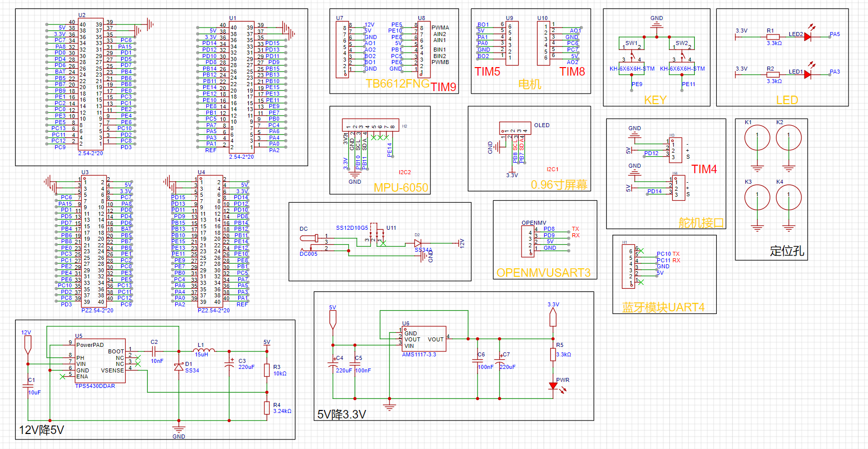Click the PWMA pin label on U8

[441, 28]
